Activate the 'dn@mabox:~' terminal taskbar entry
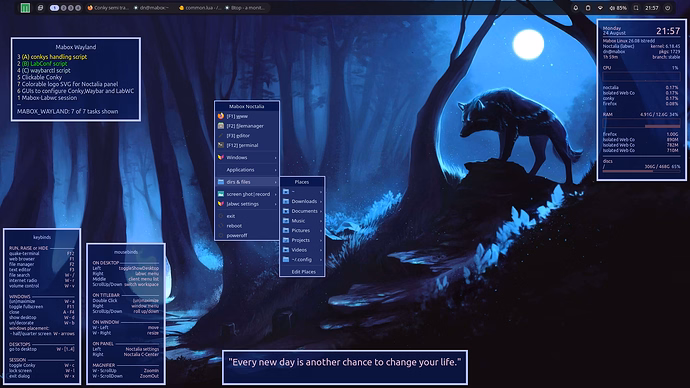690x388 pixels. (x=152, y=7)
